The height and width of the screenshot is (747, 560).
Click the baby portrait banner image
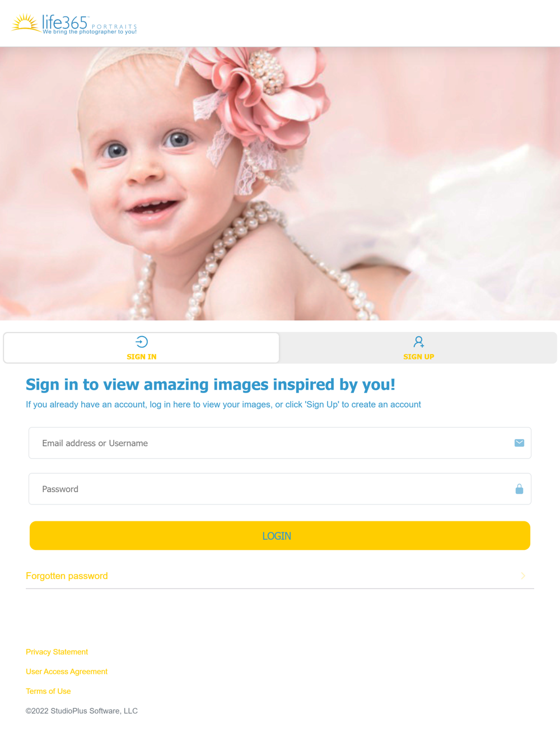pyautogui.click(x=280, y=184)
